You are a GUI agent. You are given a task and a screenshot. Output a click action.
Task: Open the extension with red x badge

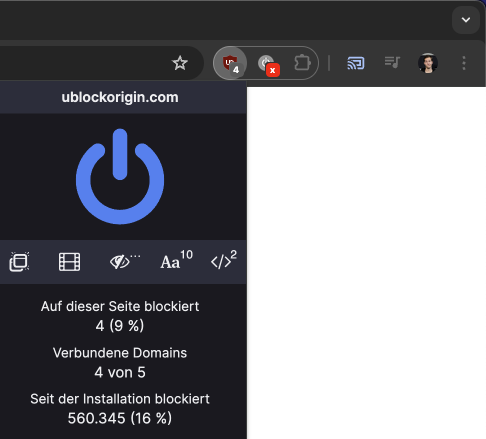pyautogui.click(x=268, y=64)
